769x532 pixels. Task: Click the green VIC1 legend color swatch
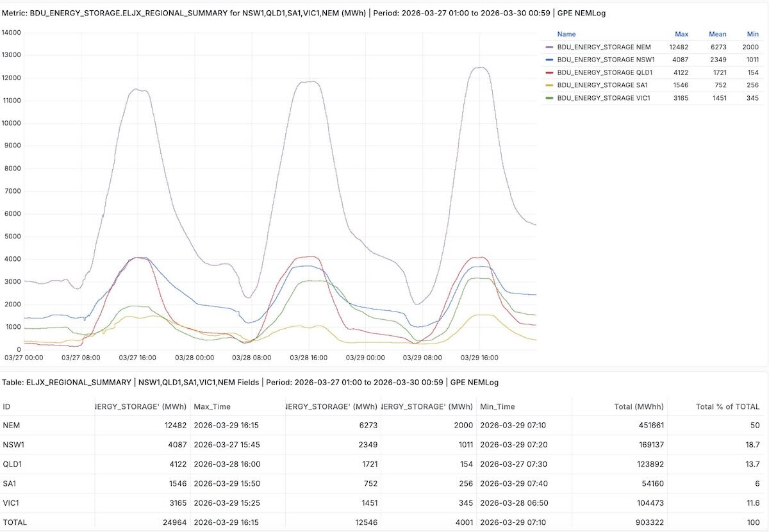[x=549, y=98]
